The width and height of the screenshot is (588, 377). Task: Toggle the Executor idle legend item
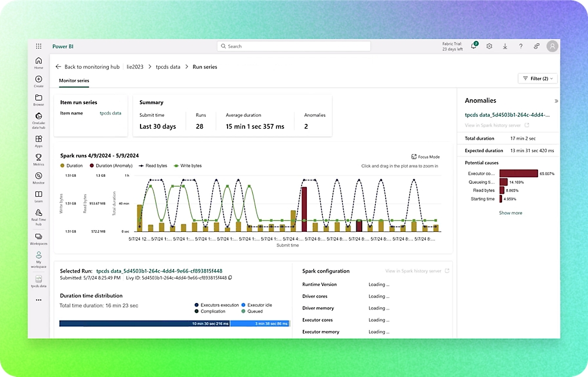coord(257,305)
